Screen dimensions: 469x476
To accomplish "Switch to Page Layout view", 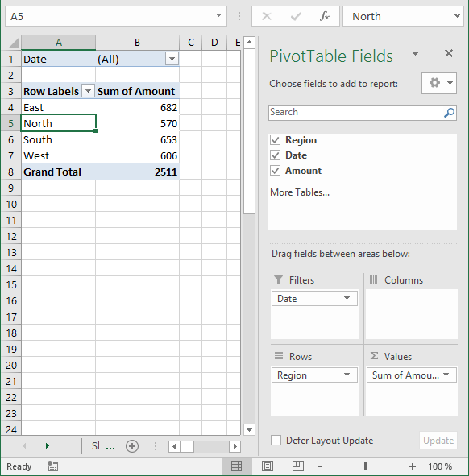I will 268,466.
